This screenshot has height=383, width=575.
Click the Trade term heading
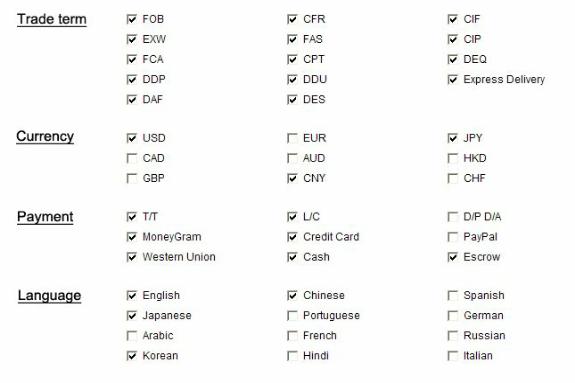pyautogui.click(x=52, y=19)
